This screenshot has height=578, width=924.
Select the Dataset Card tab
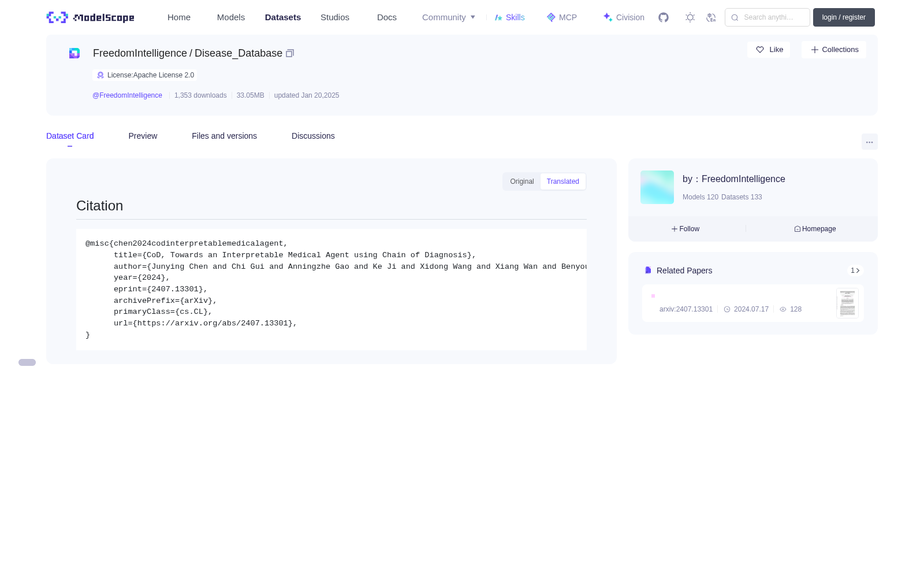point(70,136)
